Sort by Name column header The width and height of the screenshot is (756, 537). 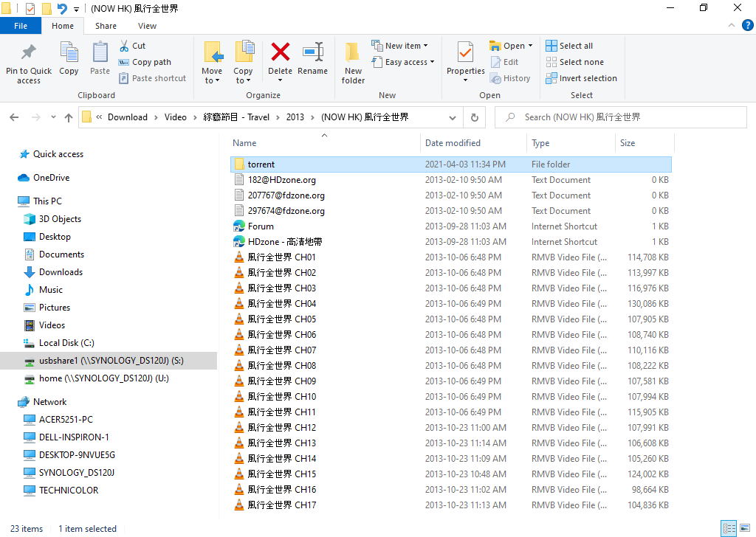pos(244,143)
